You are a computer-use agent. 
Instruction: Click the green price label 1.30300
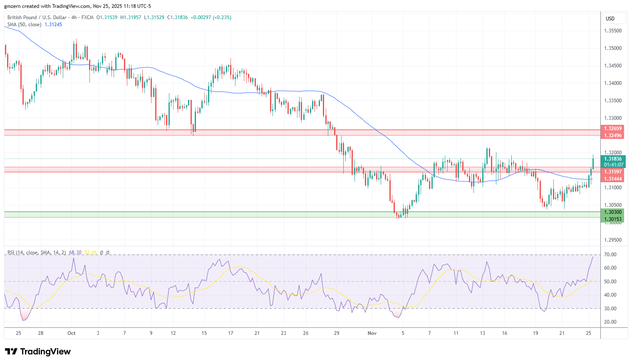pos(613,212)
